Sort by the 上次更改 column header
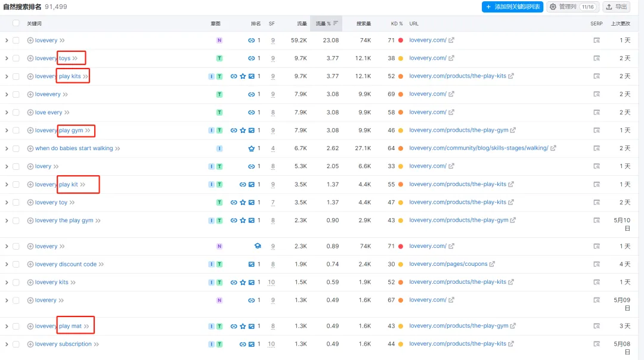Viewport: 644px width, 360px height. click(620, 24)
